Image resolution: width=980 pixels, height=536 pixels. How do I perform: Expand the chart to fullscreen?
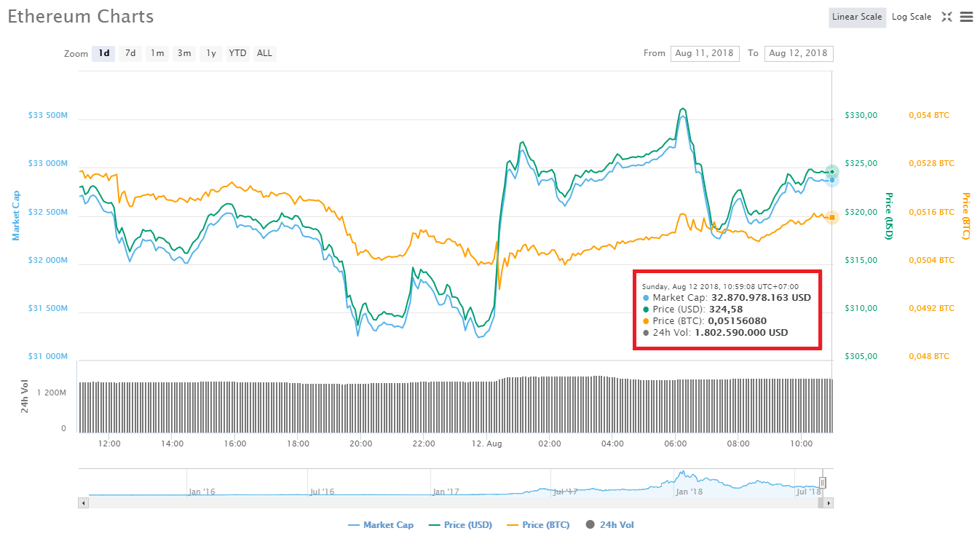pyautogui.click(x=947, y=16)
